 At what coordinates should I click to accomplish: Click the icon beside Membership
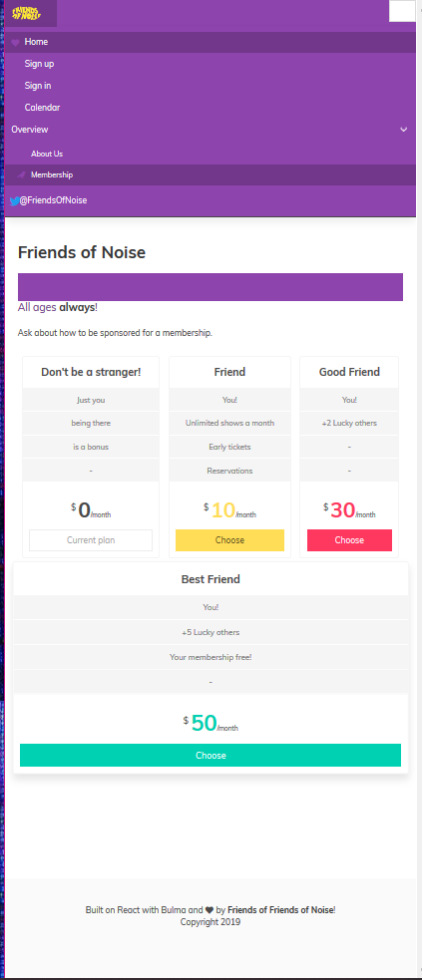tap(22, 175)
